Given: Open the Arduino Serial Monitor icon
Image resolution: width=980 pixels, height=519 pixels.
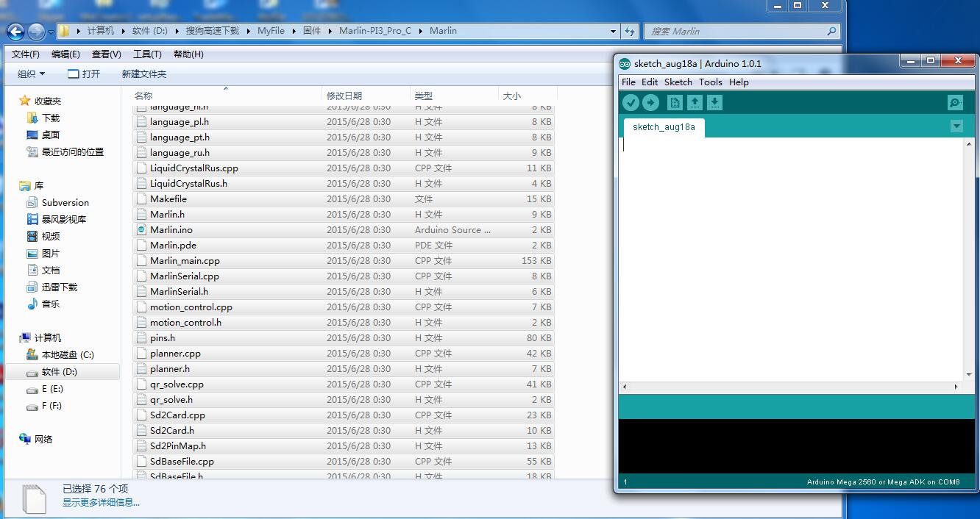Looking at the screenshot, I should click(955, 103).
